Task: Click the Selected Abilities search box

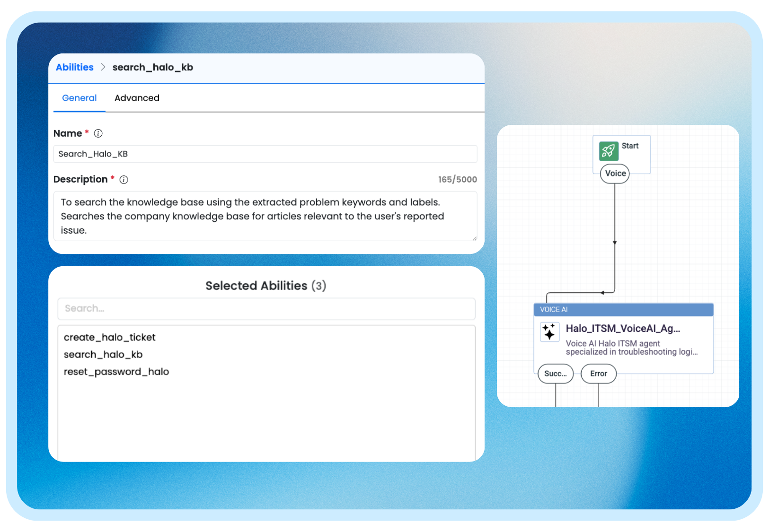Action: [266, 308]
